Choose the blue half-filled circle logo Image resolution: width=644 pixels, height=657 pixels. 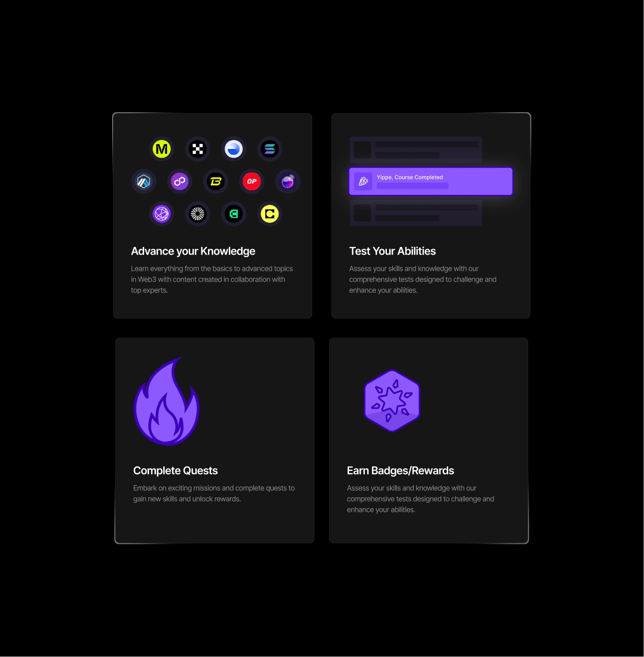pos(234,149)
